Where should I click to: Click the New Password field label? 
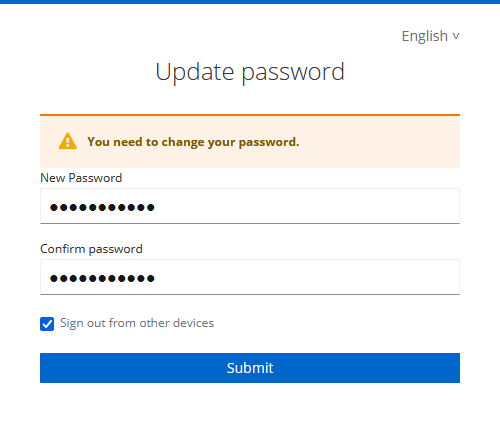(x=81, y=178)
